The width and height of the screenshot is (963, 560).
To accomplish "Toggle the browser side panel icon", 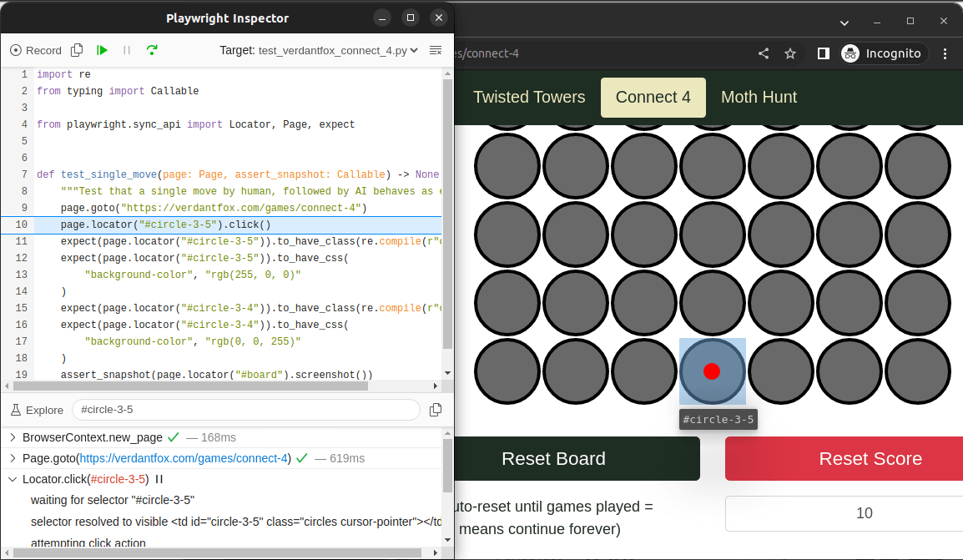I will [824, 53].
